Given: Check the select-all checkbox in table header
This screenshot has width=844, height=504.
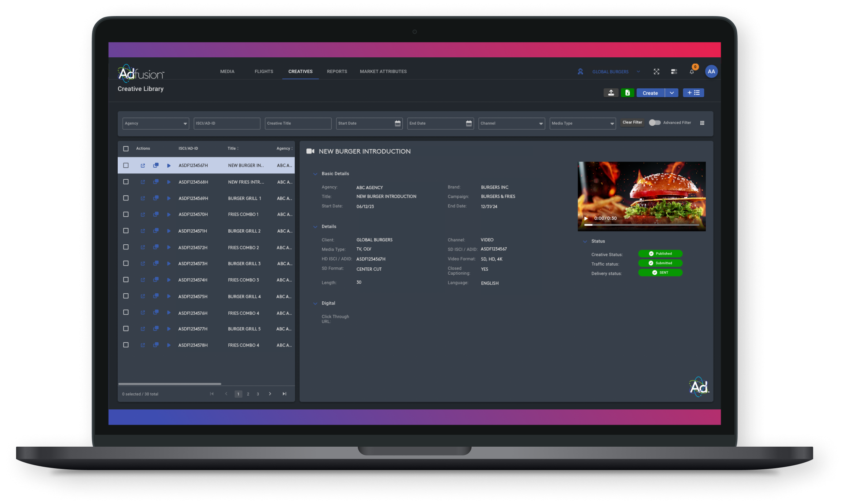Looking at the screenshot, I should click(126, 148).
